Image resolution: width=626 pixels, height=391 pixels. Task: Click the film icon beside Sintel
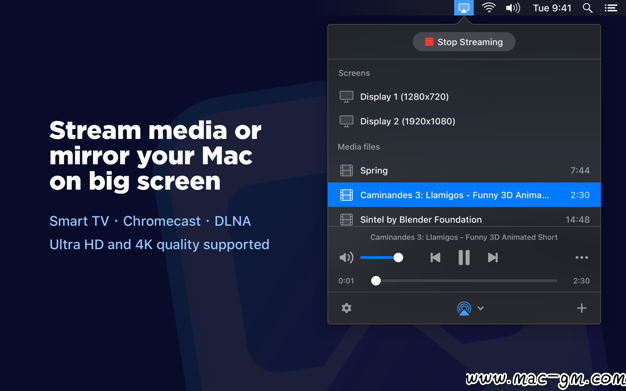[346, 219]
